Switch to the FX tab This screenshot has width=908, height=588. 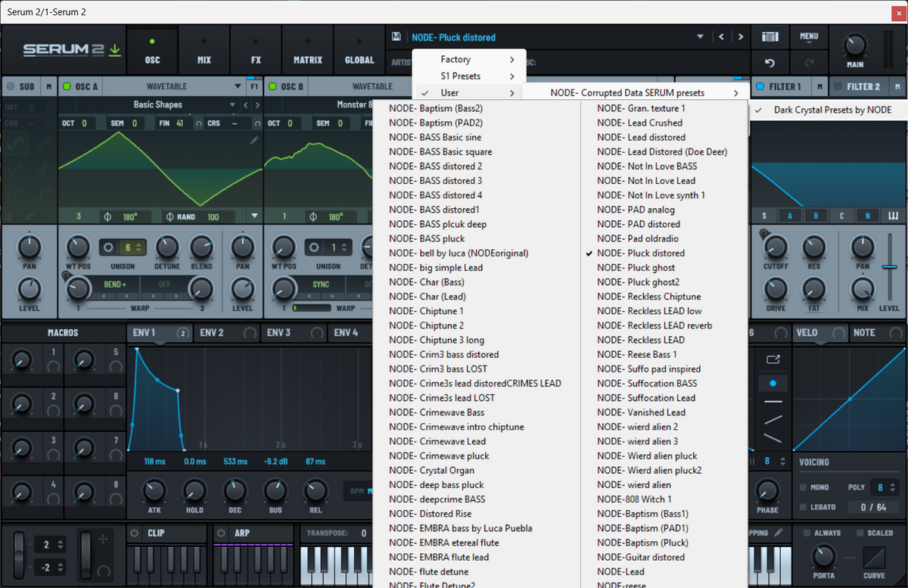point(256,50)
